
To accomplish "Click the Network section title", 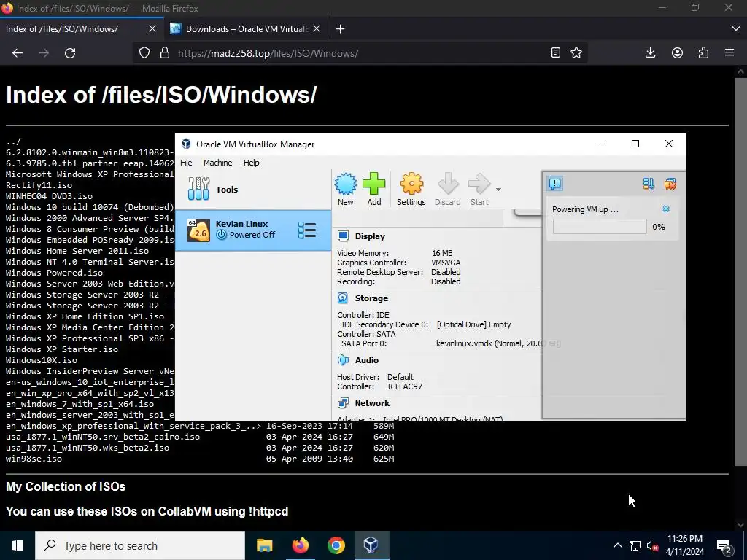I will point(372,403).
